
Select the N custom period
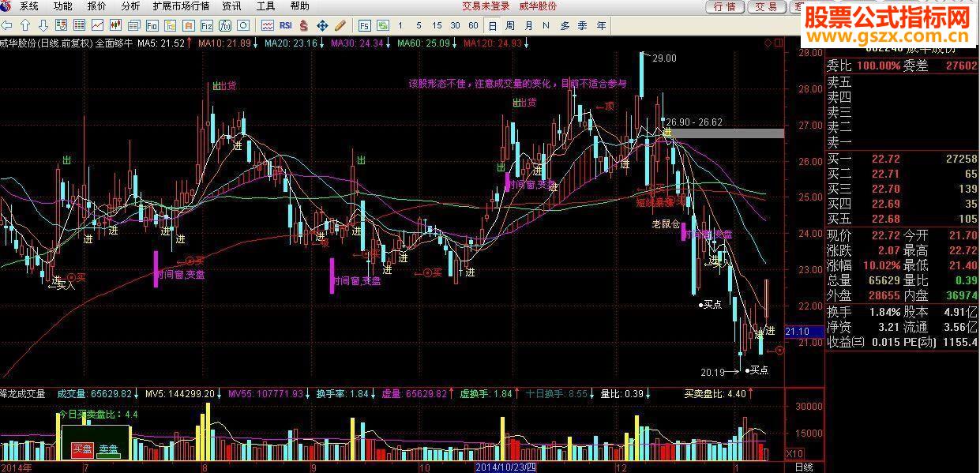tap(546, 26)
